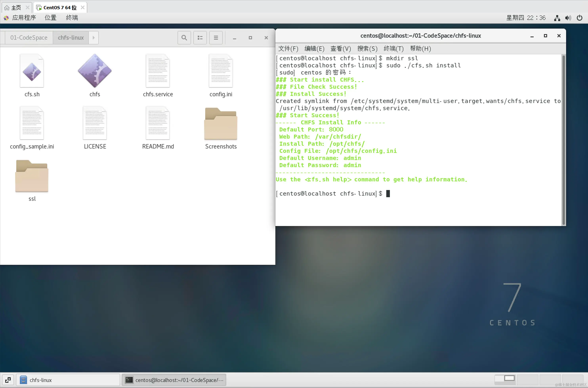Close the file manager window
The image size is (588, 388).
[266, 38]
